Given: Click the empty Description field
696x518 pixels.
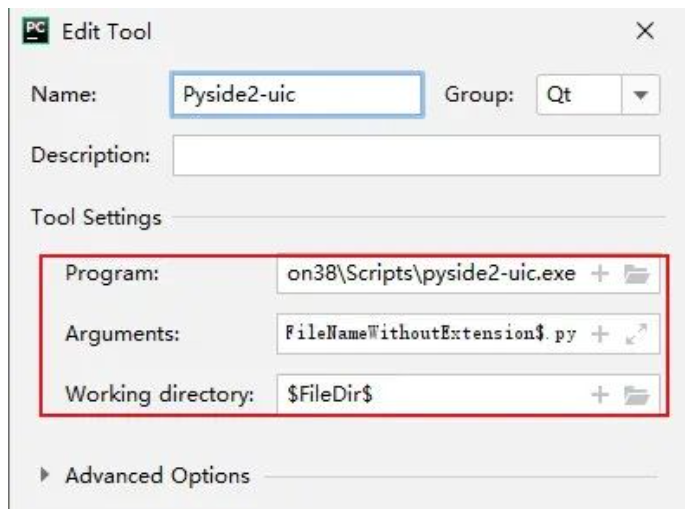Looking at the screenshot, I should (x=416, y=155).
